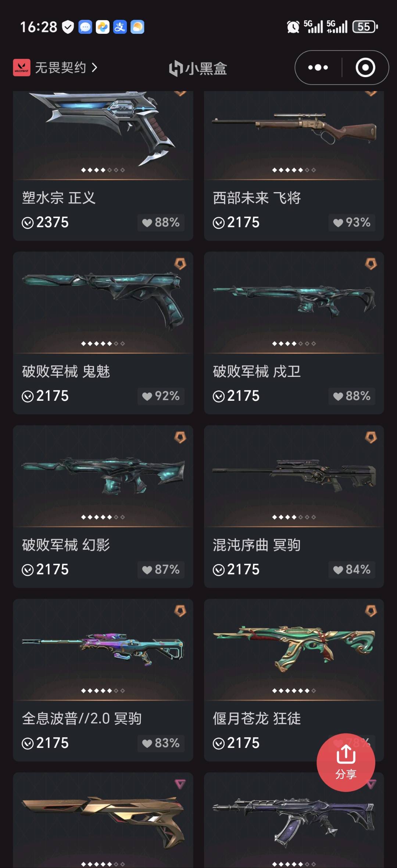Tap the 小黑盒 title logo
The height and width of the screenshot is (868, 397).
pos(198,68)
